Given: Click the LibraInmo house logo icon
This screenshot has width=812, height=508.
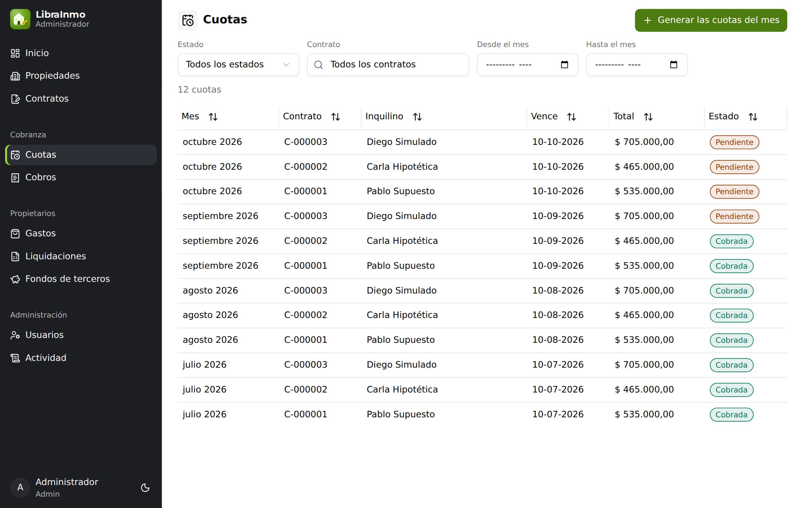Looking at the screenshot, I should [x=20, y=19].
